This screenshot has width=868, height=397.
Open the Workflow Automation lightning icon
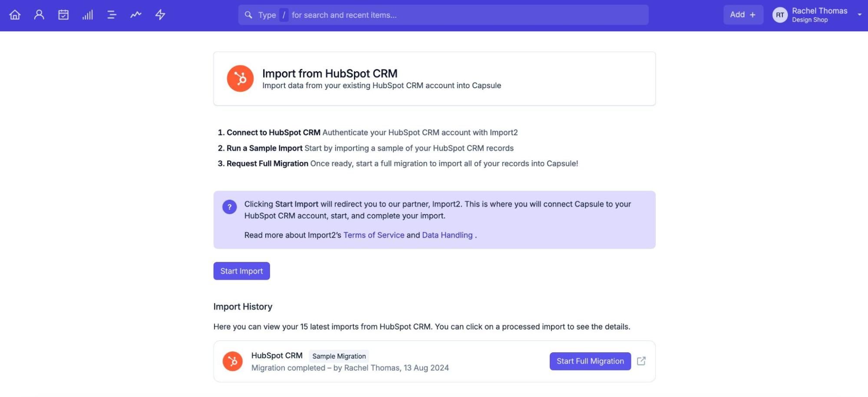[160, 15]
